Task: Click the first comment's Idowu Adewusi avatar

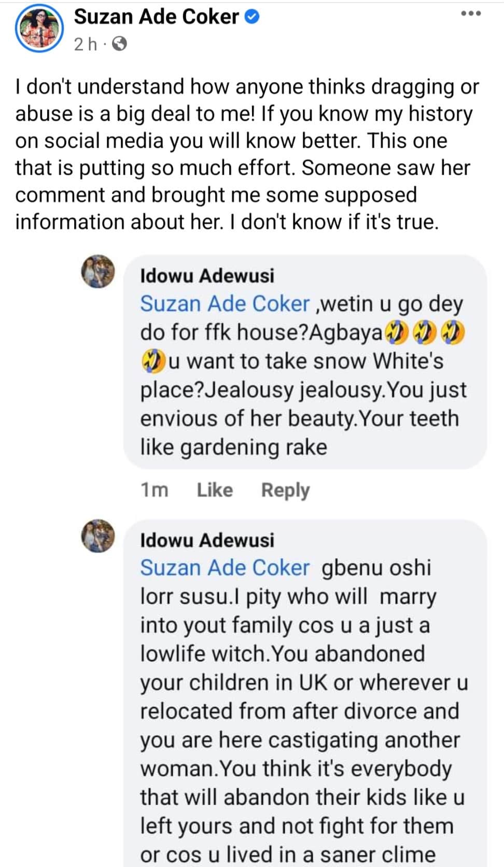Action: coord(98,272)
